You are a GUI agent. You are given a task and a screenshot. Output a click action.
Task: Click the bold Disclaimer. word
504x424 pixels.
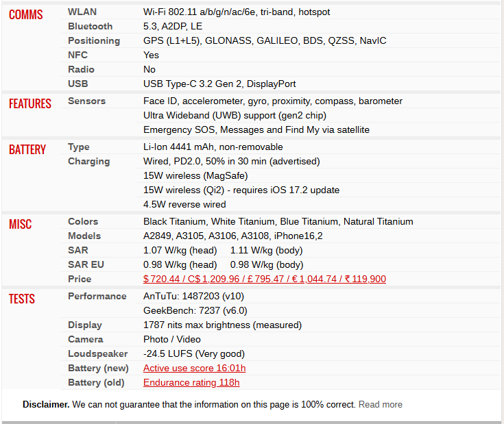click(46, 404)
